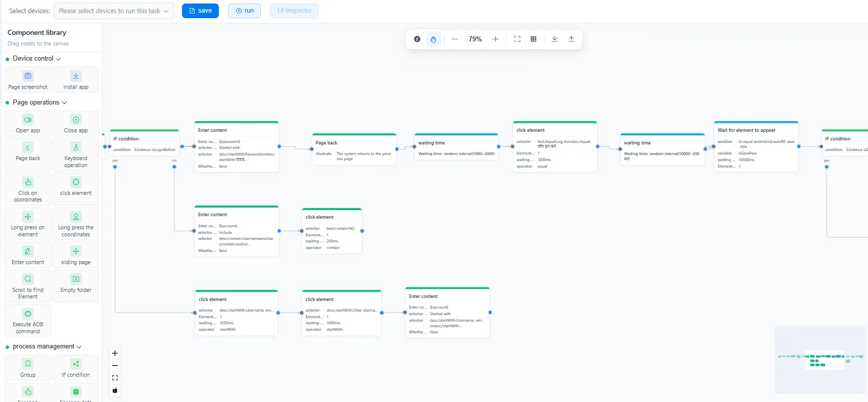The height and width of the screenshot is (402, 868).
Task: Open the Select devices dropdown
Action: pyautogui.click(x=114, y=11)
